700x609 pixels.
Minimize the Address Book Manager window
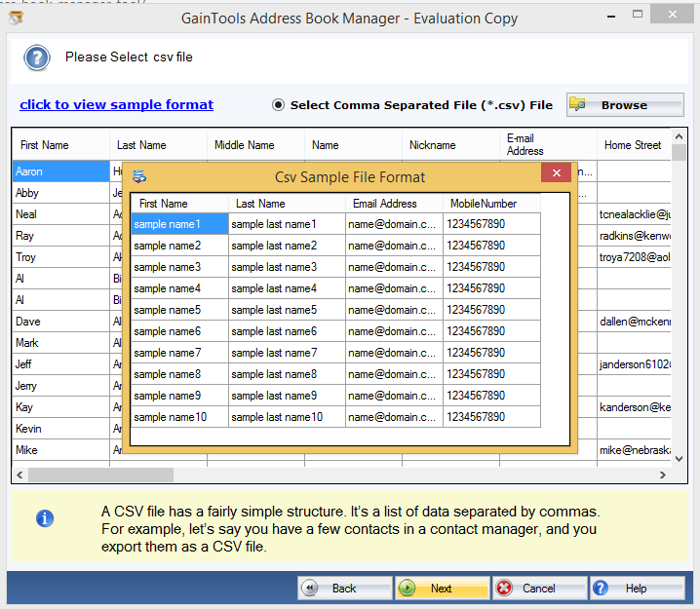point(611,16)
